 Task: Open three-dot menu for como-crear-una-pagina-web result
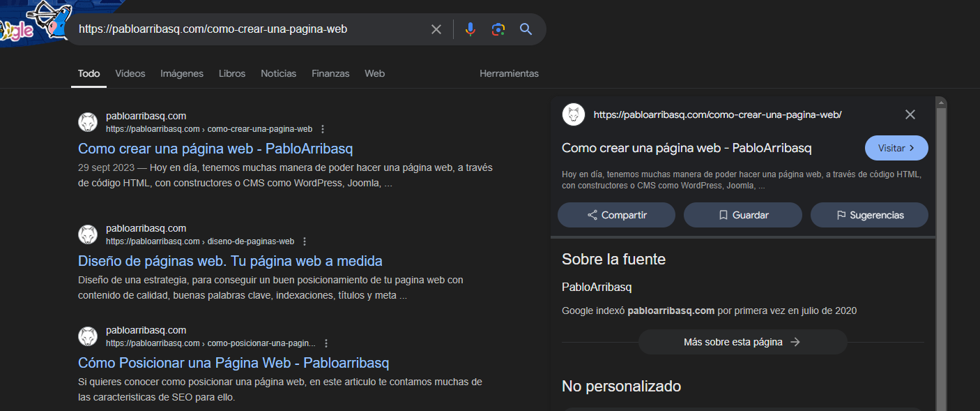(323, 129)
